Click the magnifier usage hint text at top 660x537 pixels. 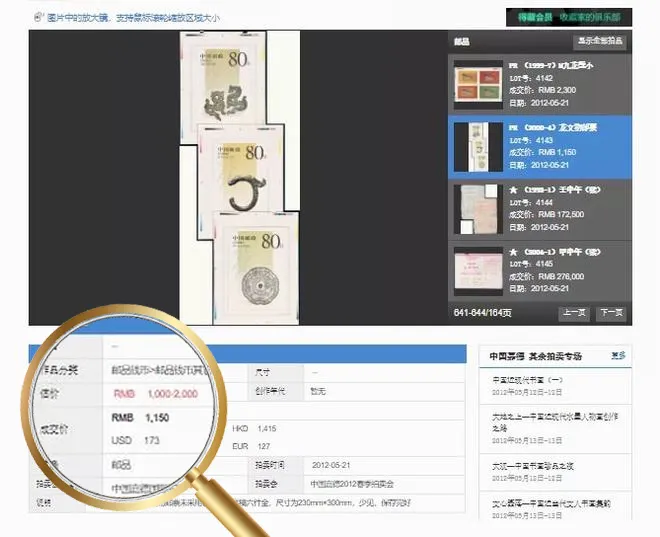[x=133, y=18]
